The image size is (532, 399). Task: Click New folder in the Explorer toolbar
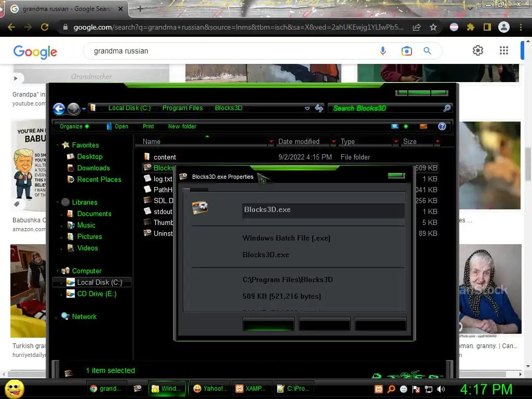[x=182, y=126]
